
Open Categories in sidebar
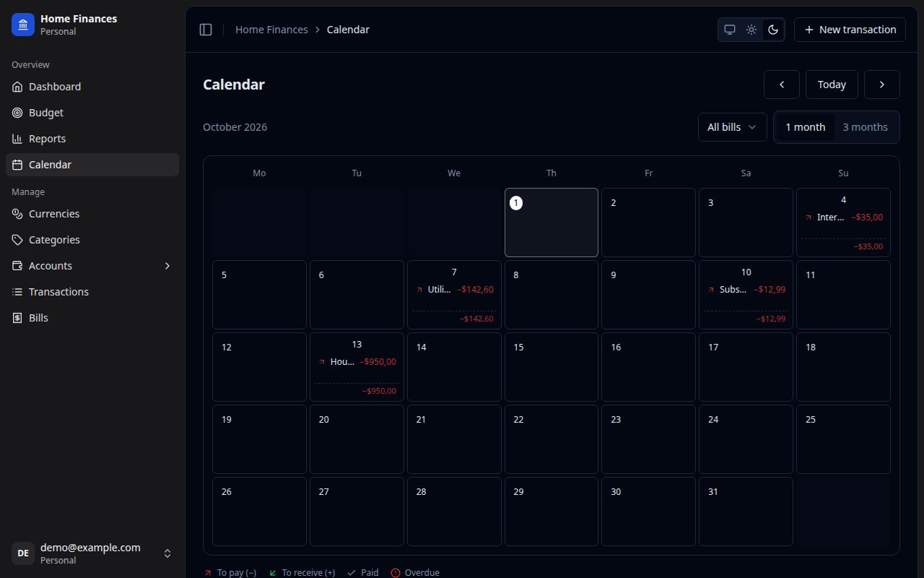pyautogui.click(x=92, y=240)
